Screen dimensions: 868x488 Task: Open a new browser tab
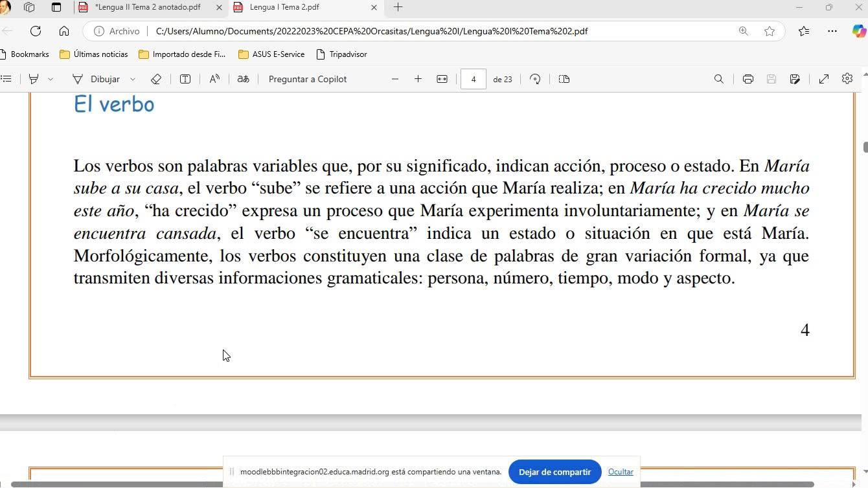point(398,7)
